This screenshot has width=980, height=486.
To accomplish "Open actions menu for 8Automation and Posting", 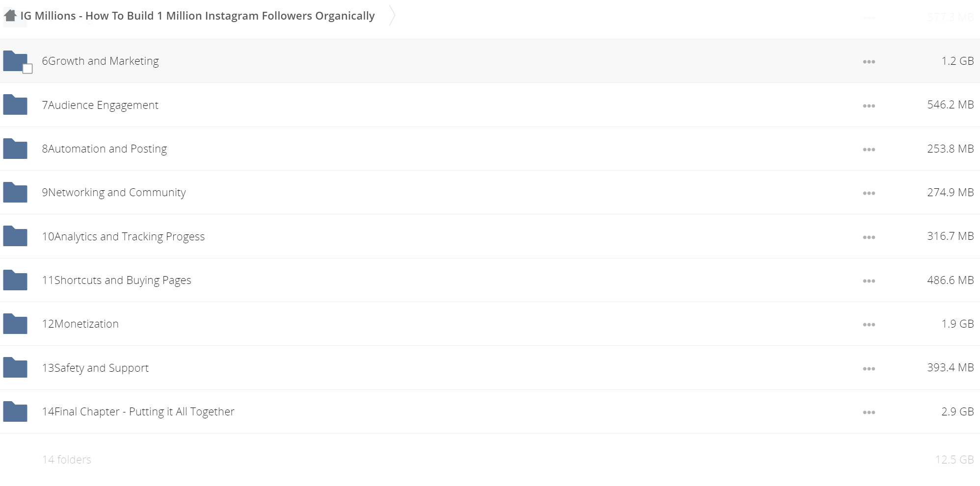I will point(869,150).
